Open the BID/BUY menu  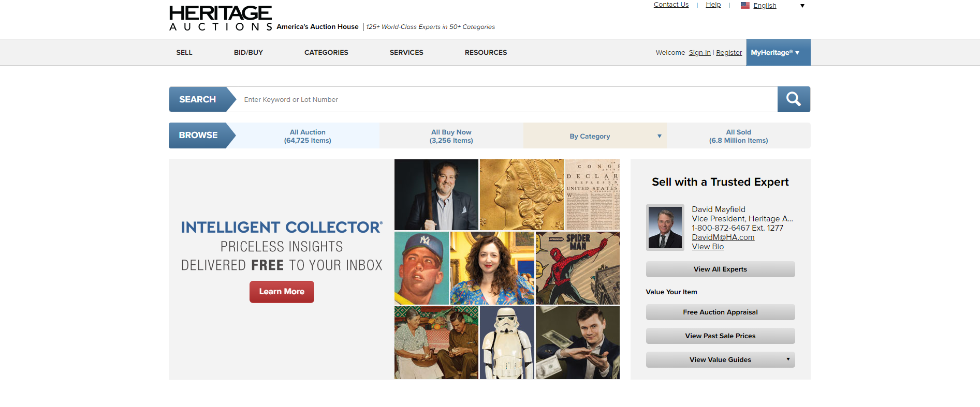248,52
